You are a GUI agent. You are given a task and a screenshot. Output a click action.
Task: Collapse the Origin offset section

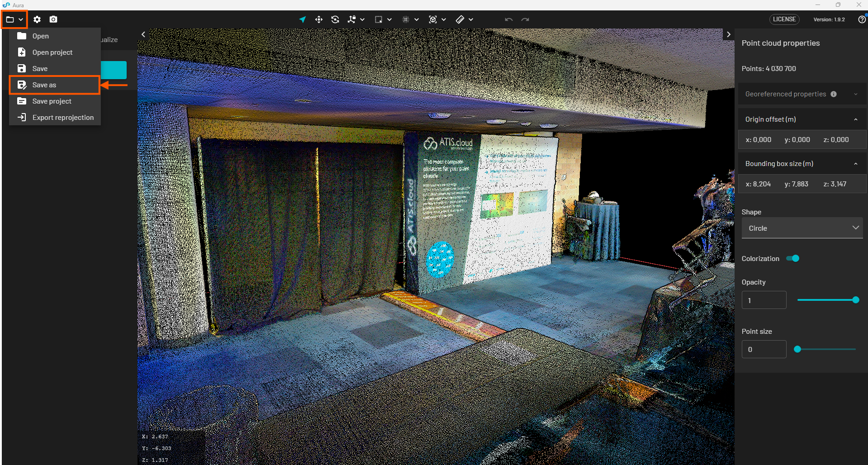[x=855, y=119]
